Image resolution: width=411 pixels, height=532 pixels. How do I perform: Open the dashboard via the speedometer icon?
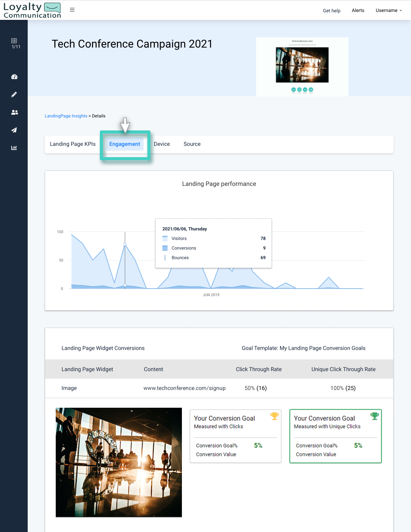[x=14, y=77]
